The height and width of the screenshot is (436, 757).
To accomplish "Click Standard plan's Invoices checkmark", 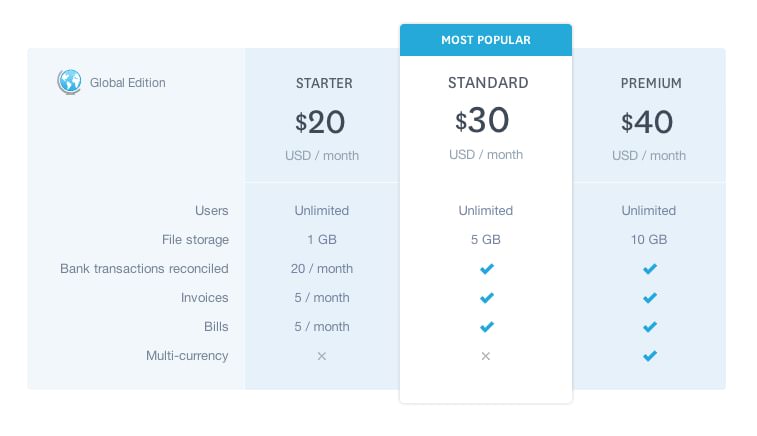I will [486, 298].
